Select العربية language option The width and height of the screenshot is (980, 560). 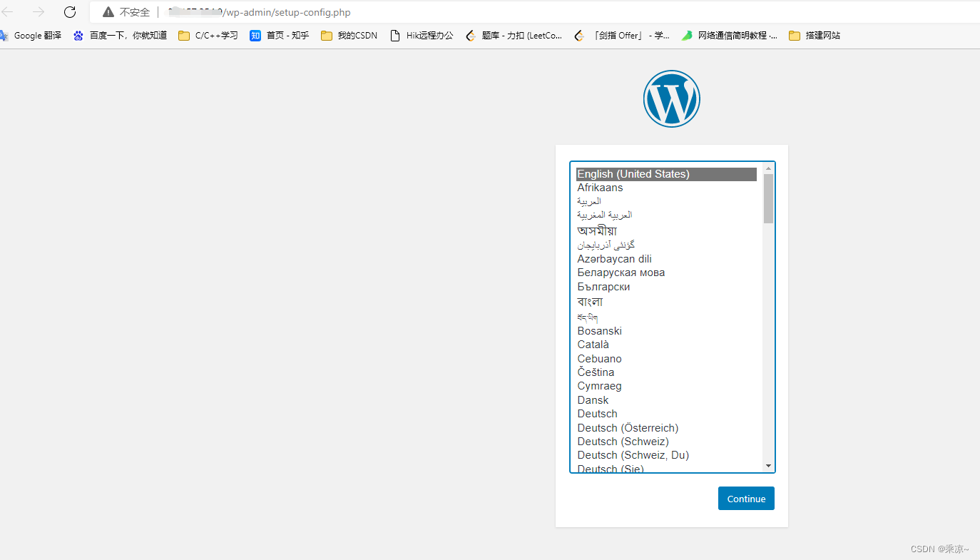tap(666, 201)
